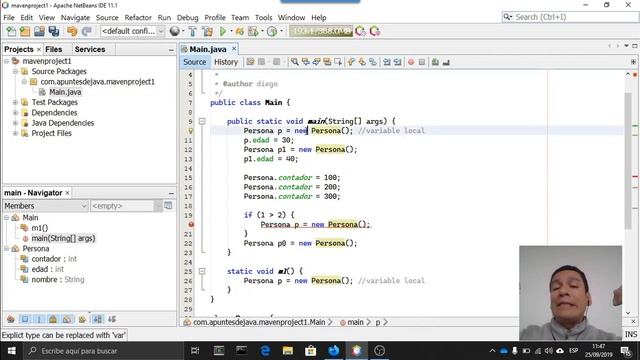The image size is (640, 360).
Task: Click the Build Project hammer icon
Action: click(193, 31)
